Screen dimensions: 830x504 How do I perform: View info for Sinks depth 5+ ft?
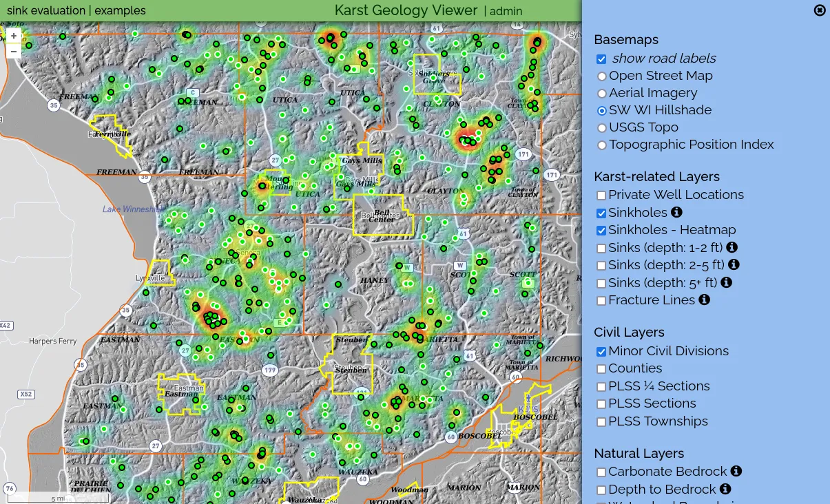725,282
